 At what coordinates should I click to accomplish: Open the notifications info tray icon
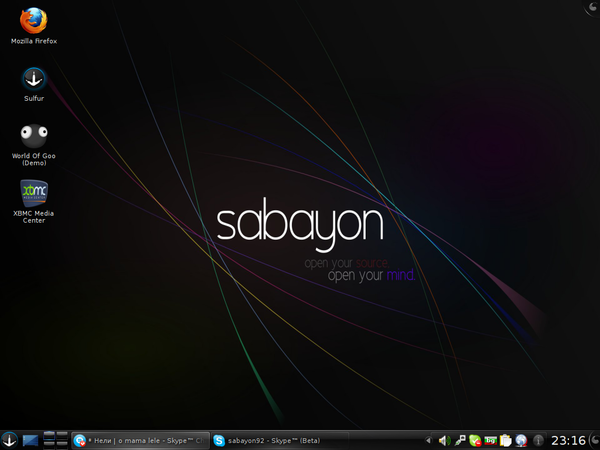point(538,441)
